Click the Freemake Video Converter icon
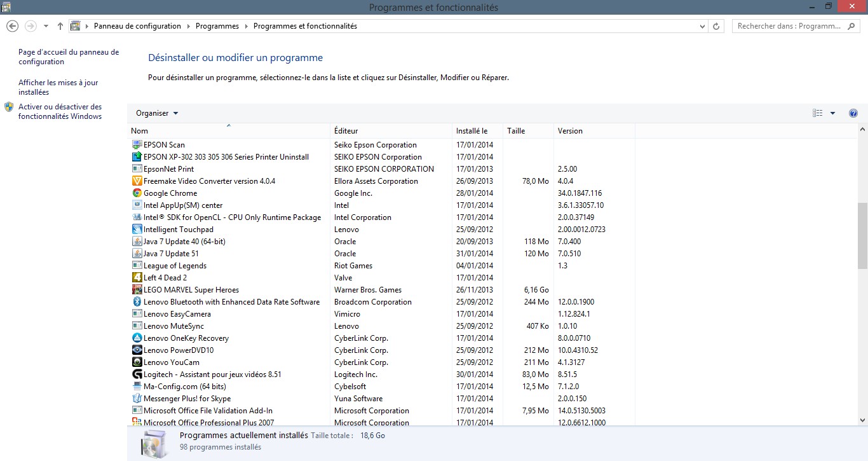 point(137,181)
